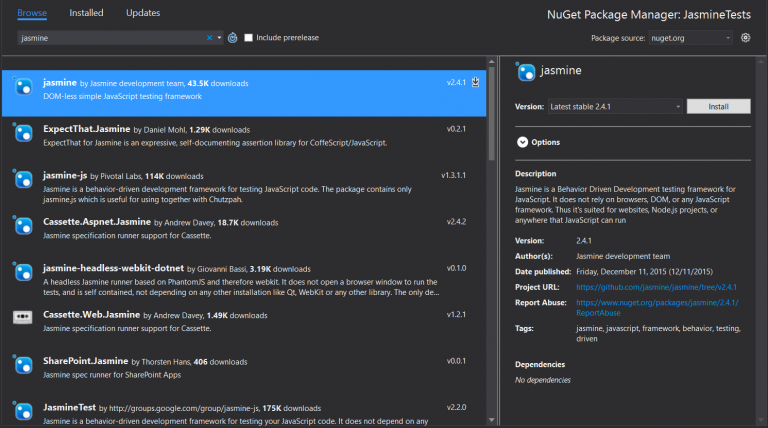The width and height of the screenshot is (768, 428).
Task: Expand the Options section
Action: tap(523, 142)
